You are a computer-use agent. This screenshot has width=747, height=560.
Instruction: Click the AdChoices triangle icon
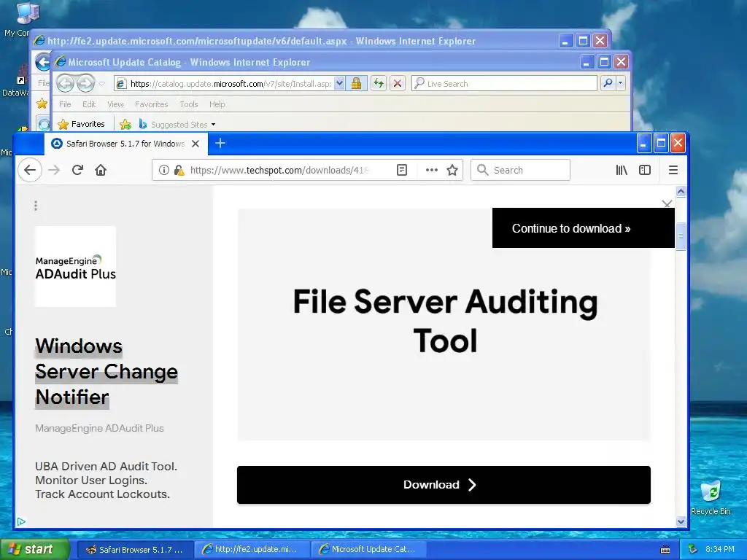(x=21, y=522)
